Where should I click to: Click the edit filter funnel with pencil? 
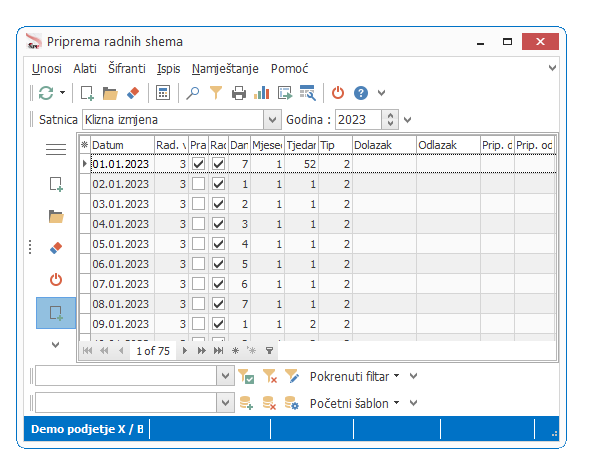pos(293,376)
